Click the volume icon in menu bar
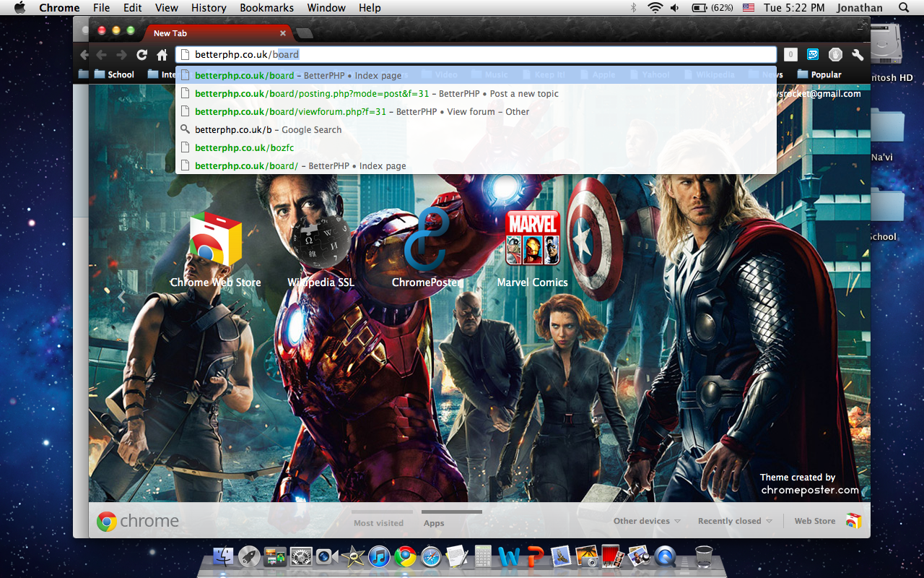This screenshot has width=924, height=578. [675, 8]
